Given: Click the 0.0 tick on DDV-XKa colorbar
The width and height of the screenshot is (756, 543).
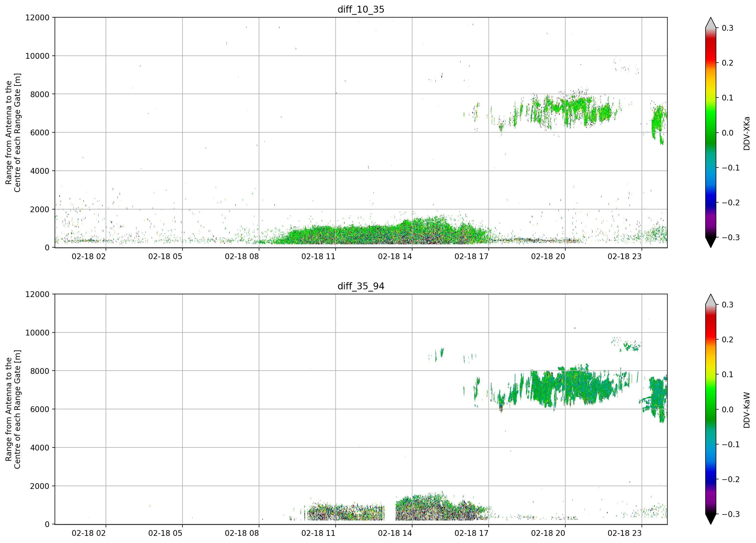Looking at the screenshot, I should [728, 133].
